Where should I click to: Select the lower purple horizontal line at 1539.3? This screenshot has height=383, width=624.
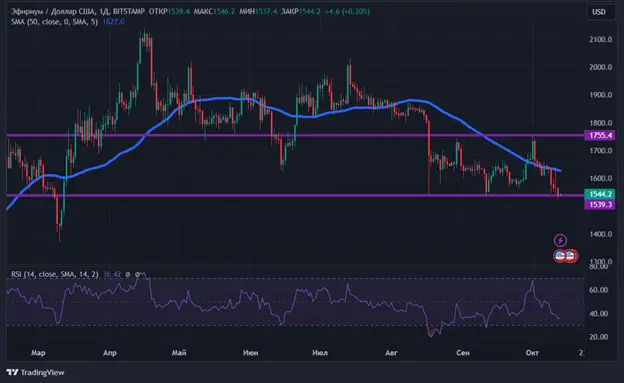tap(295, 195)
